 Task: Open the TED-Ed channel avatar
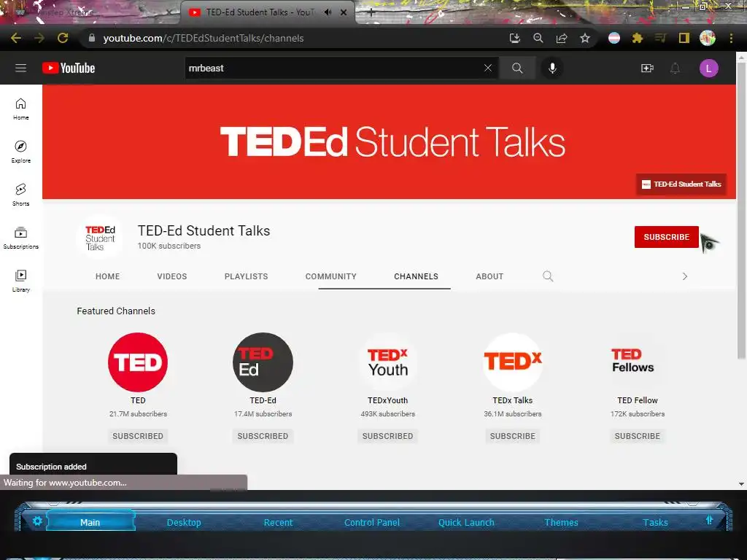pyautogui.click(x=263, y=362)
